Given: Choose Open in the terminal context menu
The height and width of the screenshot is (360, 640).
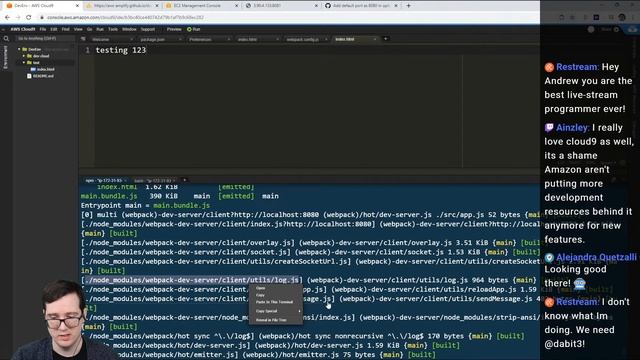Looking at the screenshot, I should [x=276, y=288].
